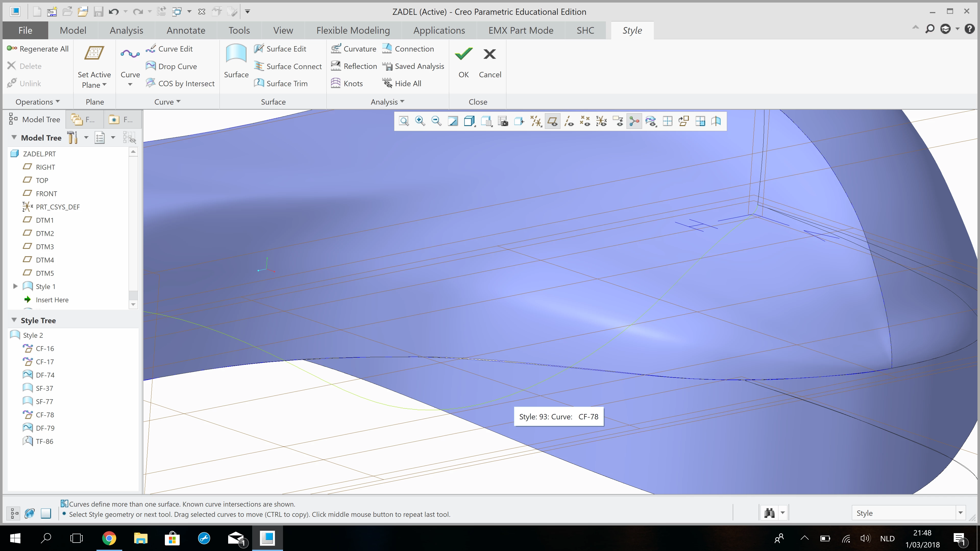
Task: Select the COS by Intersect tool
Action: (180, 83)
